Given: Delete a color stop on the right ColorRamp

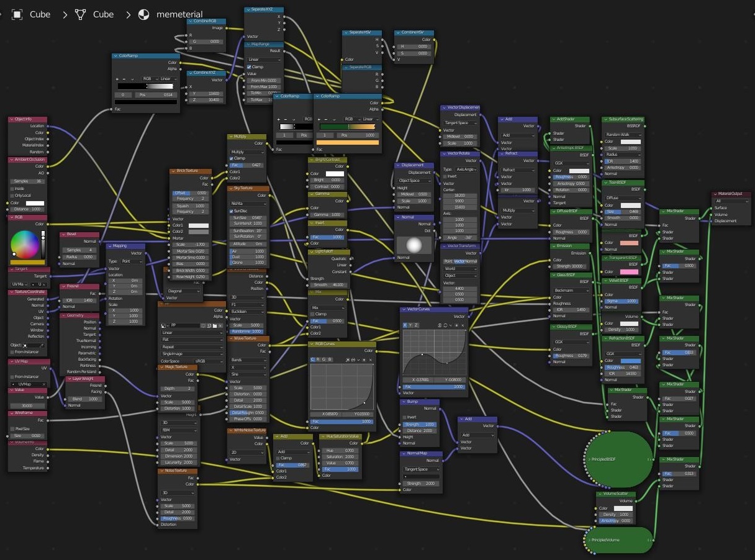Looking at the screenshot, I should 325,119.
